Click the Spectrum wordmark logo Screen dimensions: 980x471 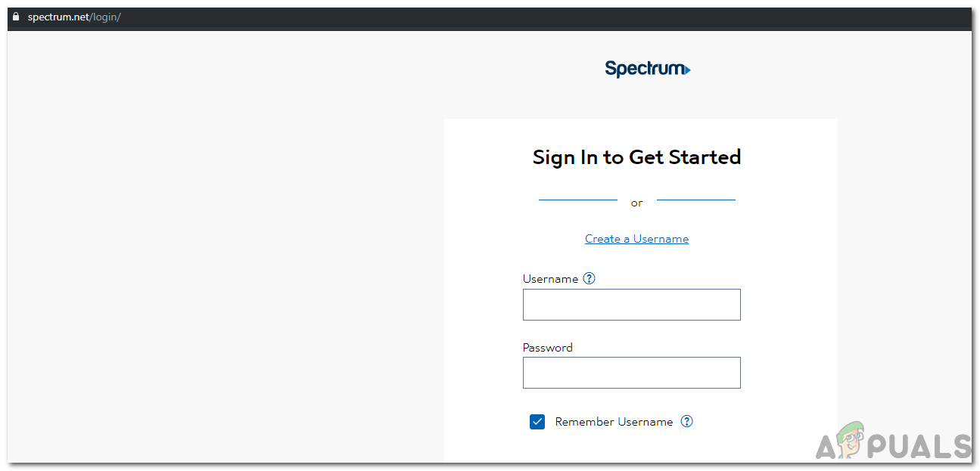click(x=645, y=69)
